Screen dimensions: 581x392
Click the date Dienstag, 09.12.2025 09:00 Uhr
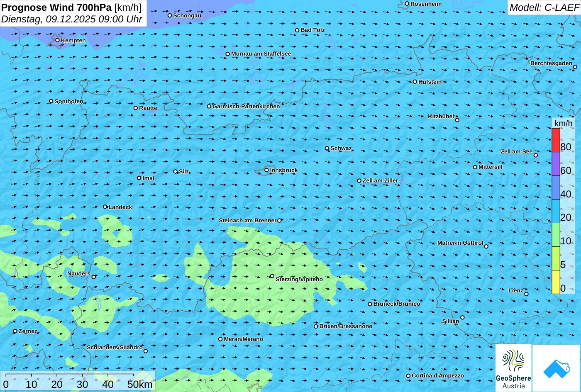click(x=72, y=19)
